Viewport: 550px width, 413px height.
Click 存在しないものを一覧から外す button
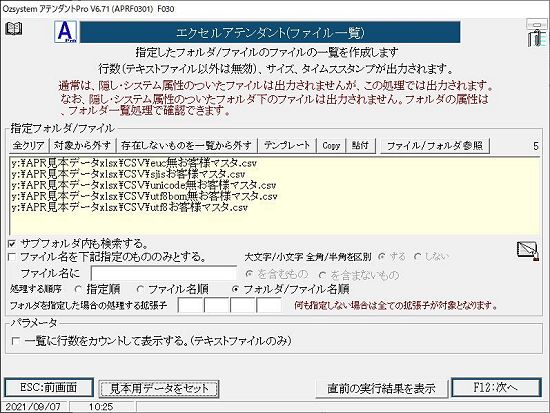(x=186, y=146)
